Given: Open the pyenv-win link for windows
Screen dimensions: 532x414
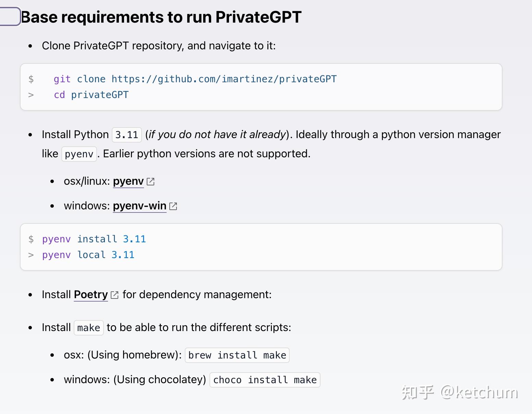Looking at the screenshot, I should 140,206.
